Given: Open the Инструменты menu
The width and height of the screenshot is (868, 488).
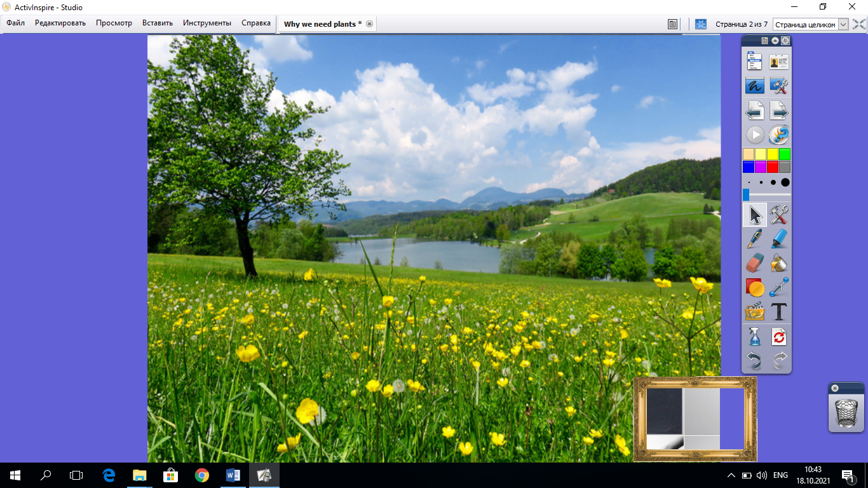Looking at the screenshot, I should tap(207, 23).
